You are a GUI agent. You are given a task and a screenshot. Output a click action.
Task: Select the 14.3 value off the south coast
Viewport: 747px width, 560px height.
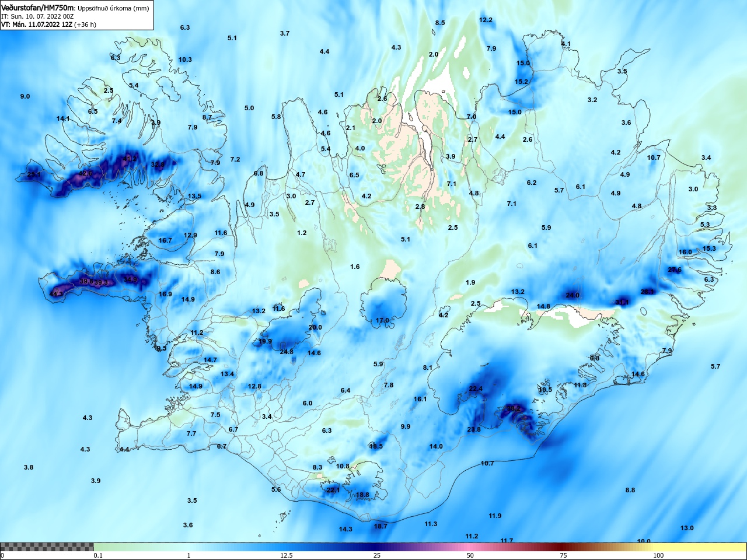coord(345,529)
